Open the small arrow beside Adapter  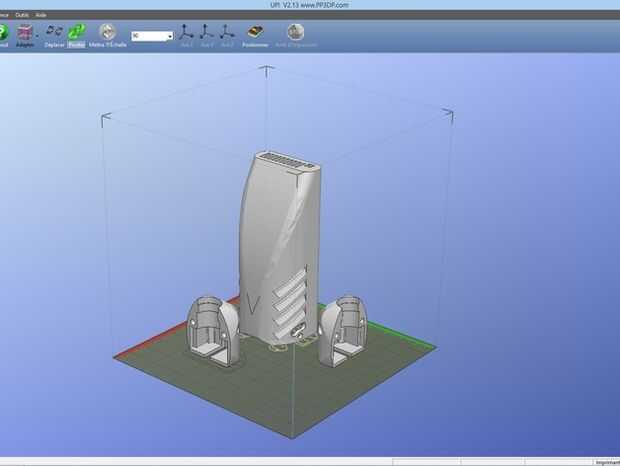tap(37, 36)
